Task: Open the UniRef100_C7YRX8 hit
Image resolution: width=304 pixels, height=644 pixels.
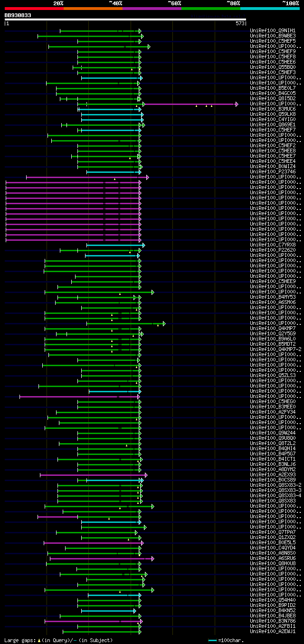Action: 272,245
